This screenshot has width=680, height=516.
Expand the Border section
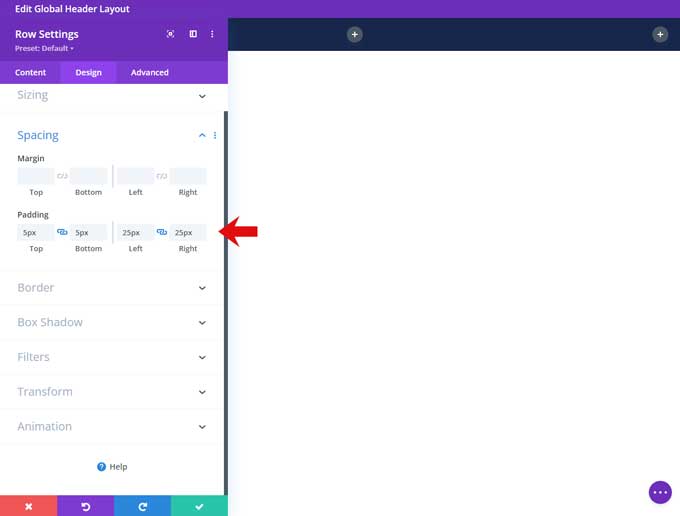pos(112,288)
